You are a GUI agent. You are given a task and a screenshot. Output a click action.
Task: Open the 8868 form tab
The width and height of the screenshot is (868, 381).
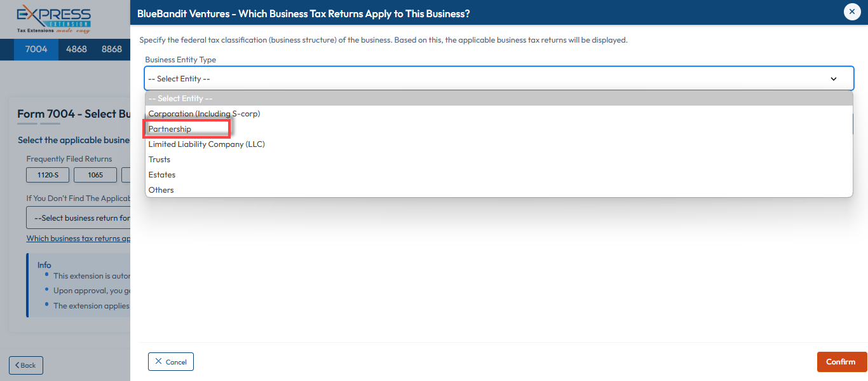click(112, 49)
